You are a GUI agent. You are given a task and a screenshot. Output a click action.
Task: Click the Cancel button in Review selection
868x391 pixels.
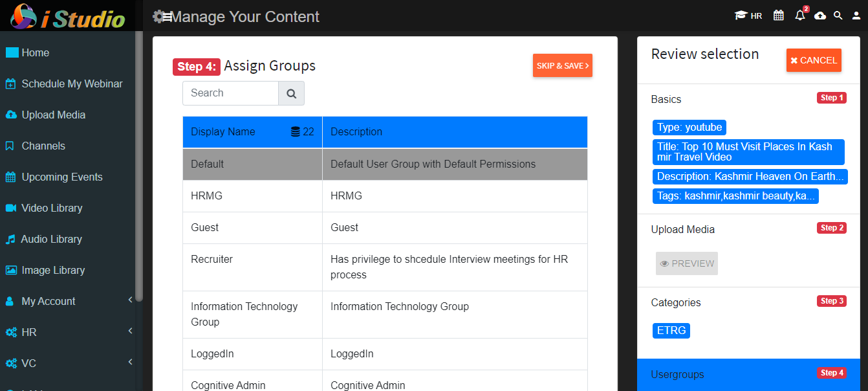click(814, 60)
